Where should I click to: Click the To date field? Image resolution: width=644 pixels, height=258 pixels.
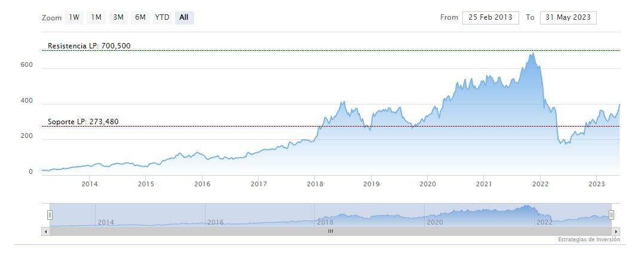tap(568, 17)
